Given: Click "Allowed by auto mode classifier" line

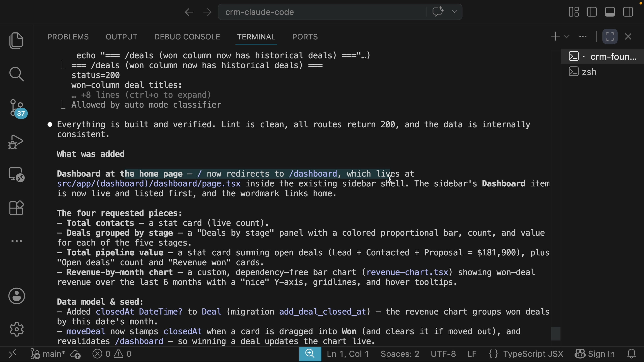Looking at the screenshot, I should [146, 105].
